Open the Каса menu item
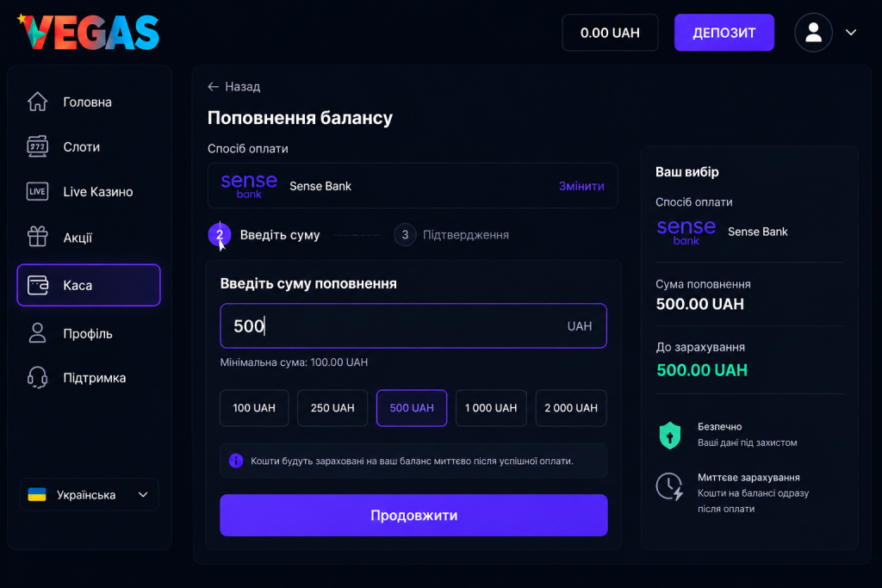Viewport: 882px width, 588px height. pyautogui.click(x=89, y=285)
